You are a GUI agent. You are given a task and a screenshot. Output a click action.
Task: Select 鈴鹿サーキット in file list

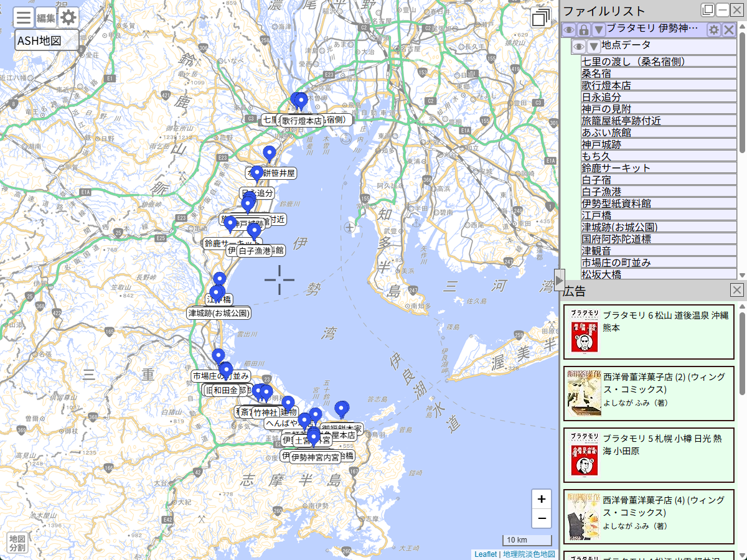(616, 168)
